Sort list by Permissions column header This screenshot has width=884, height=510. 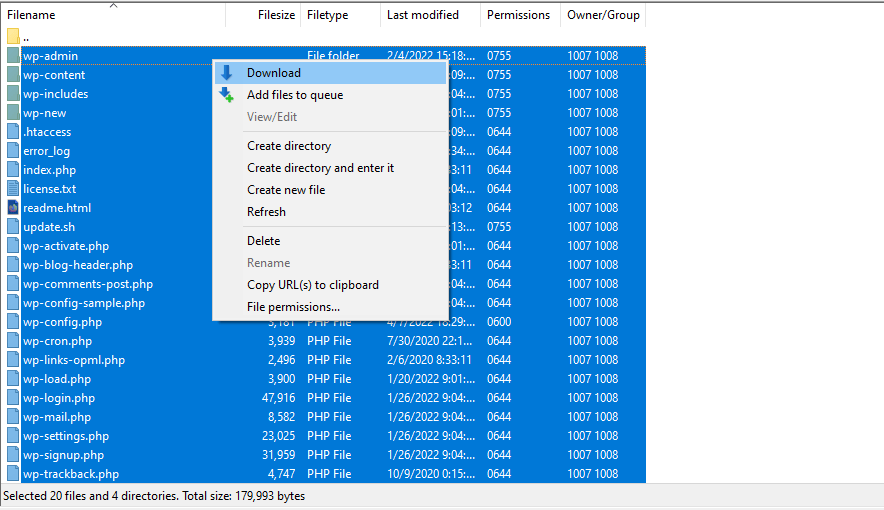click(x=520, y=15)
